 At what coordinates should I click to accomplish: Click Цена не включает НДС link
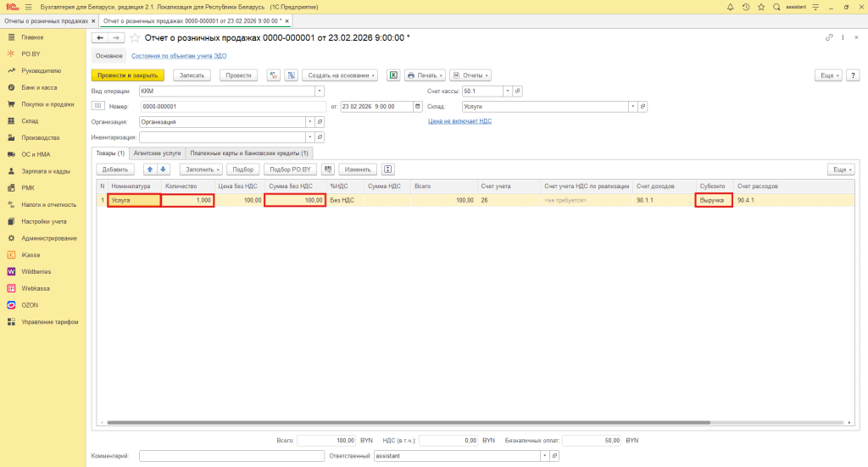[459, 121]
